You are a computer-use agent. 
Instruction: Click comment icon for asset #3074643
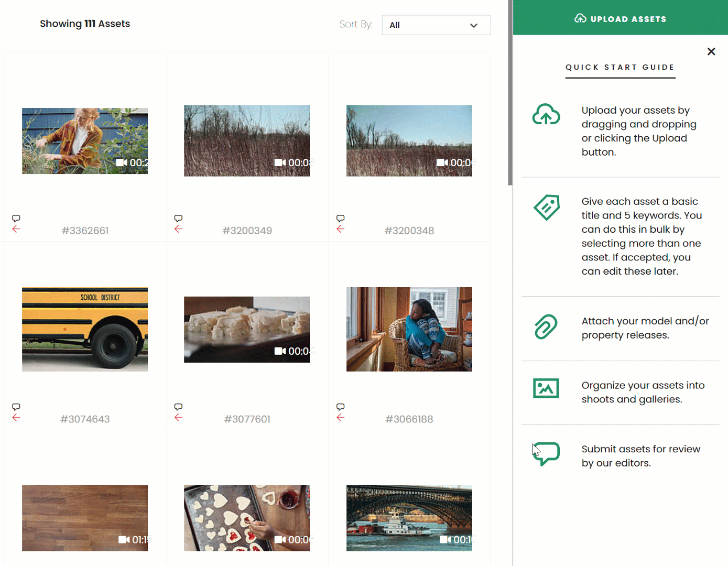[16, 407]
